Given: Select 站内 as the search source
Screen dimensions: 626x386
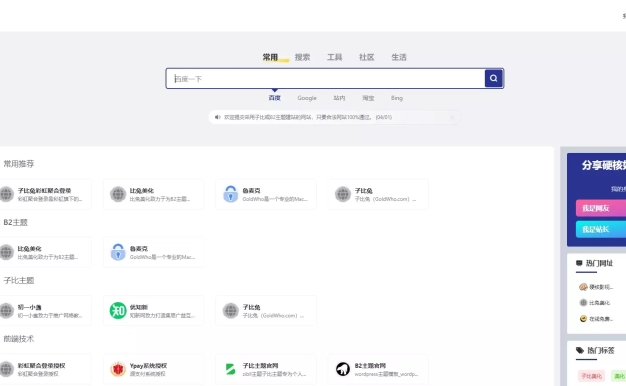Looking at the screenshot, I should (x=339, y=98).
